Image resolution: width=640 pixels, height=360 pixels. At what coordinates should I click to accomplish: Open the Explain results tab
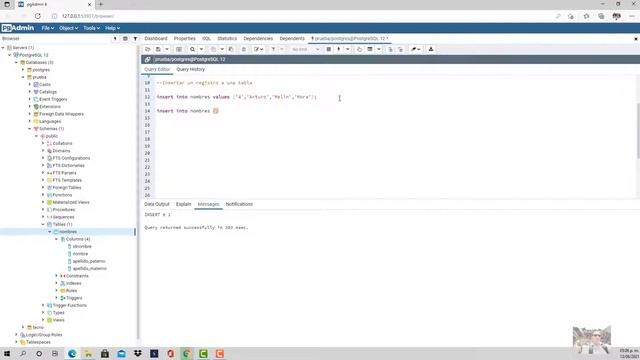pyautogui.click(x=184, y=204)
